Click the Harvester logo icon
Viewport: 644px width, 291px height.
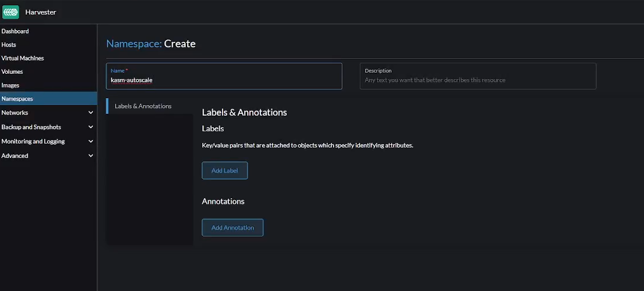[x=11, y=12]
